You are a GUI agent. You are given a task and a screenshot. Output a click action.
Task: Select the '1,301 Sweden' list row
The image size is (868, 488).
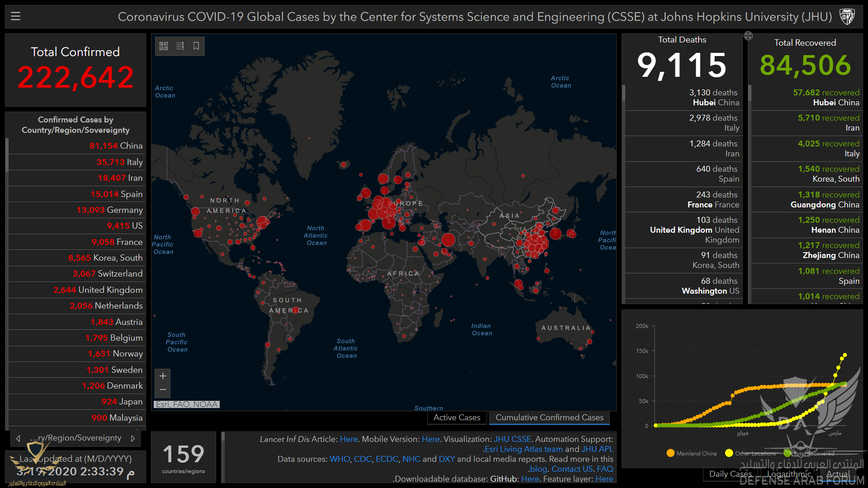tap(76, 370)
